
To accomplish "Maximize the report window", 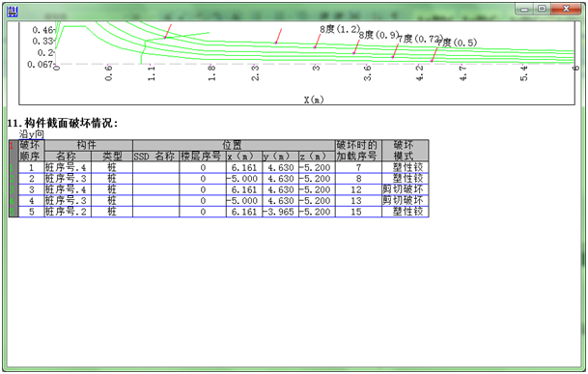I will [542, 9].
